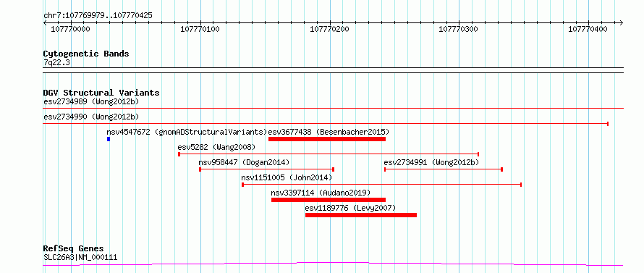Click the thin red esv5282 variant line
This screenshot has width=644, height=273.
(x=329, y=154)
